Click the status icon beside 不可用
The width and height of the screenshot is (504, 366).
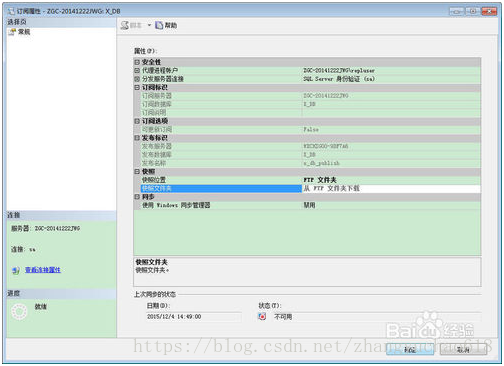pos(262,316)
